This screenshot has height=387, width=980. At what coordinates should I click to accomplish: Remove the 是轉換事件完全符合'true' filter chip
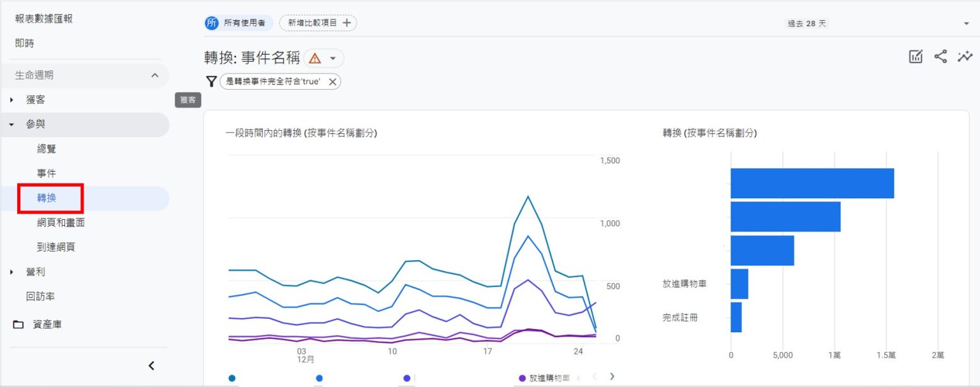332,81
